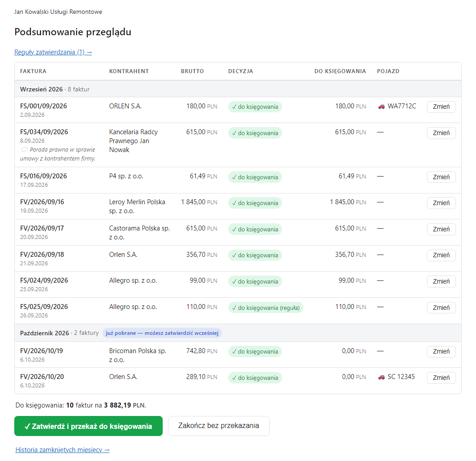
Task: Click the KONTRAHENT column header
Action: pyautogui.click(x=129, y=71)
